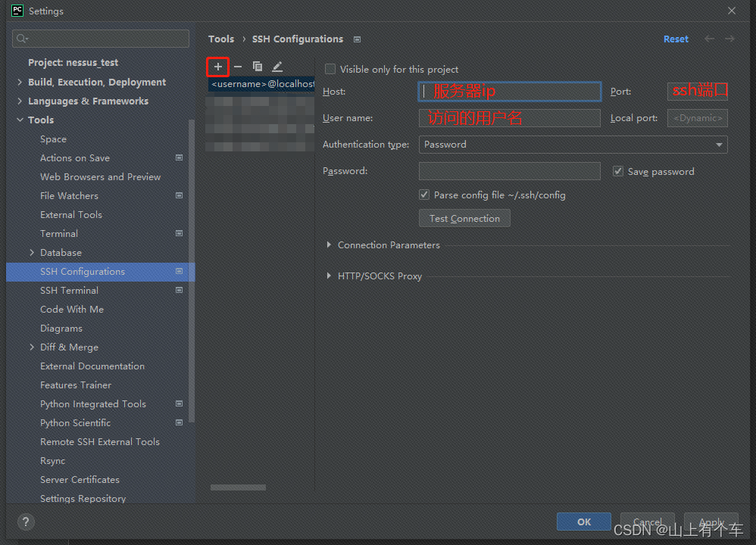756x545 pixels.
Task: Toggle the Save password checkbox
Action: click(618, 172)
